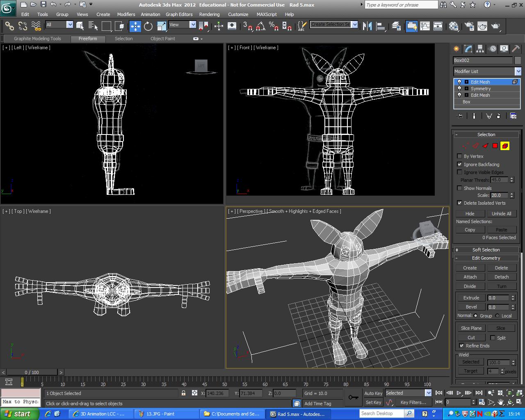
Task: Click the Select by Name tool
Action: [x=93, y=26]
